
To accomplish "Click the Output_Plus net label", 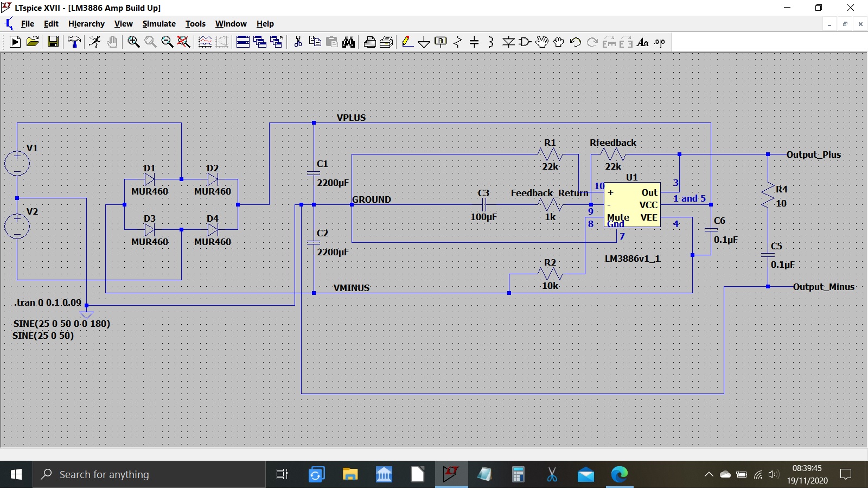I will (814, 154).
